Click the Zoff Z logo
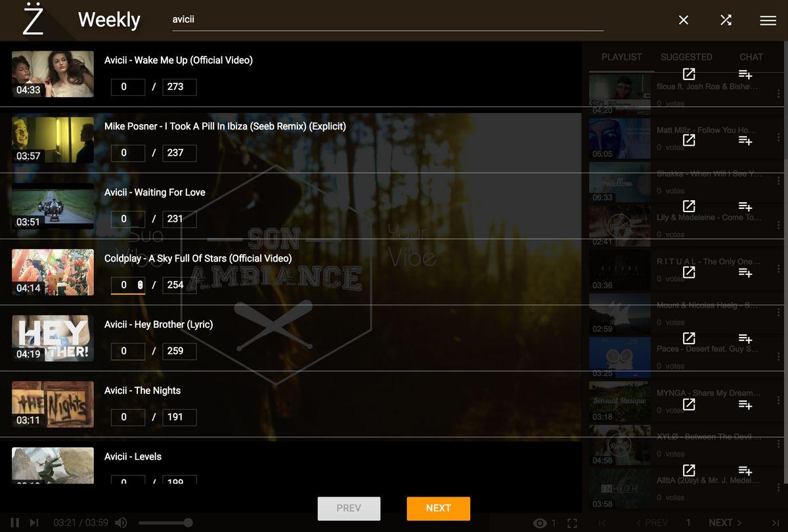Image resolution: width=788 pixels, height=532 pixels. 33,20
